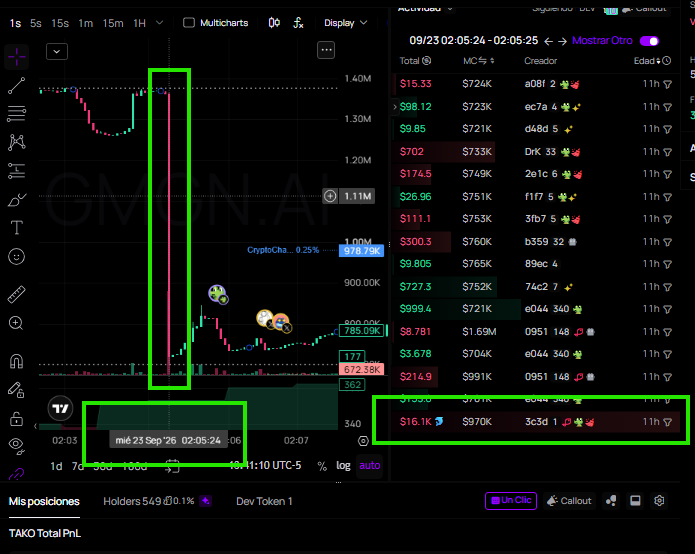Switch Total currency display icon
Screen dimensions: 695x554
point(426,61)
